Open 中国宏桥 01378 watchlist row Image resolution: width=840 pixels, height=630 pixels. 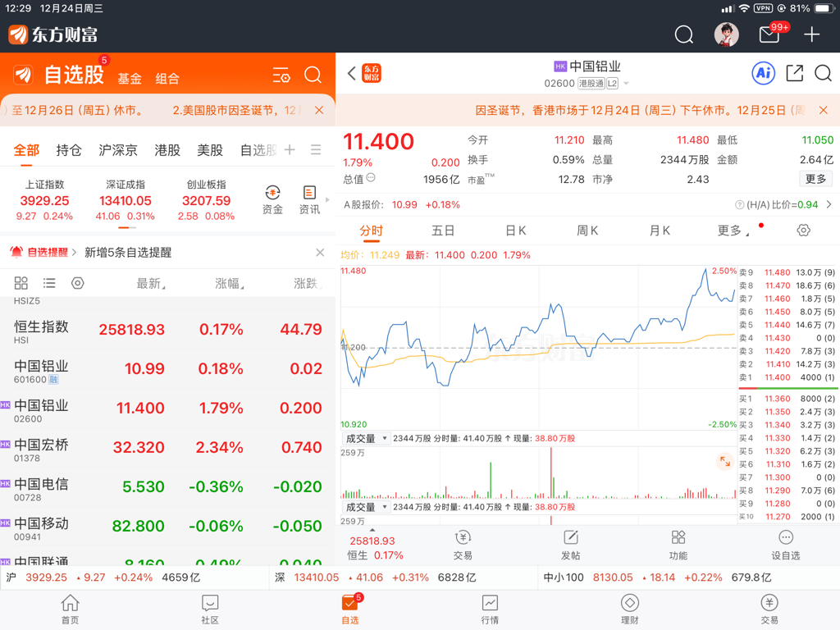[167, 448]
